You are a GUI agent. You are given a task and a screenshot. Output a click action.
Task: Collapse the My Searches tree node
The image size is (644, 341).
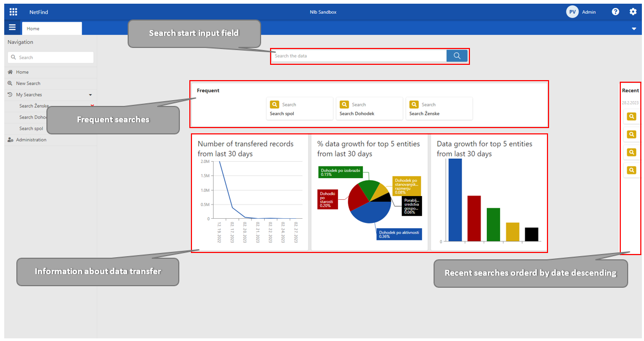click(90, 95)
